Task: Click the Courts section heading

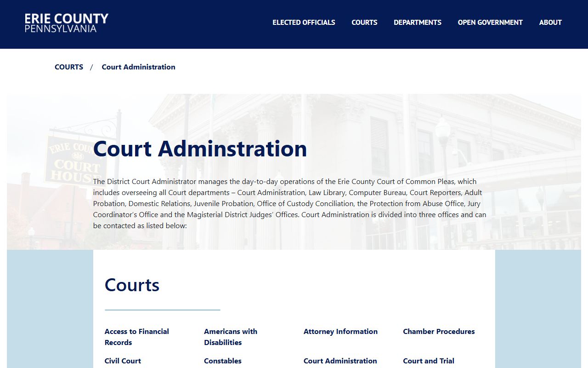Action: point(132,285)
